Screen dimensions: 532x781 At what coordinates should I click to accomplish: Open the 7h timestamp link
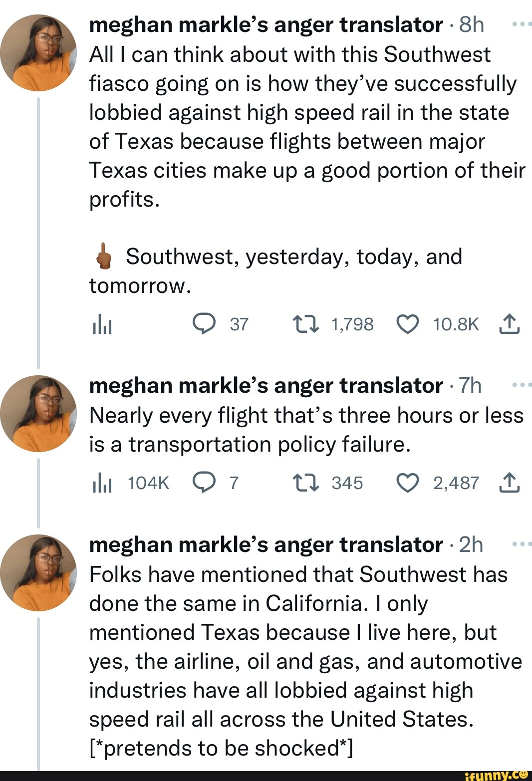point(470,385)
